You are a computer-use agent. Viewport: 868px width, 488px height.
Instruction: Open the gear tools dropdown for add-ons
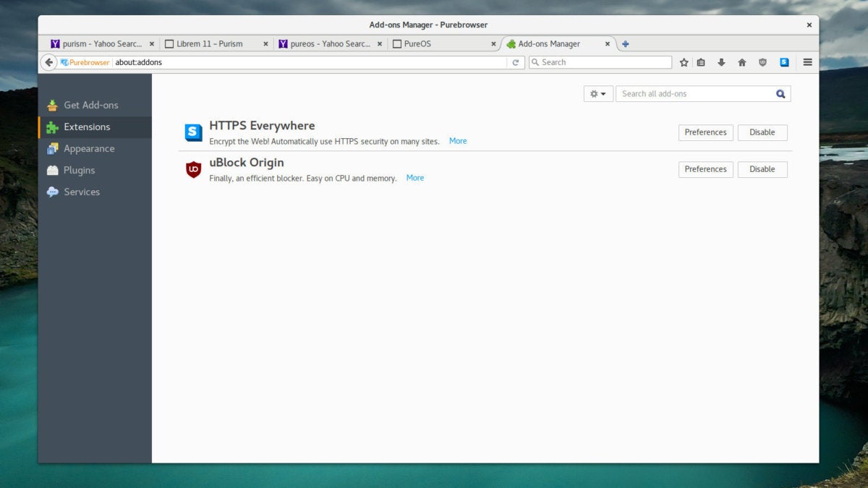pos(598,94)
